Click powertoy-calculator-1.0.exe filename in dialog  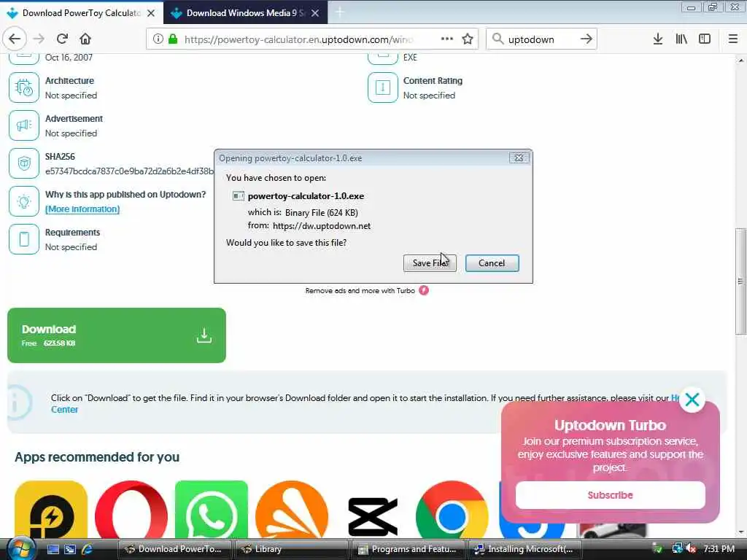(306, 196)
